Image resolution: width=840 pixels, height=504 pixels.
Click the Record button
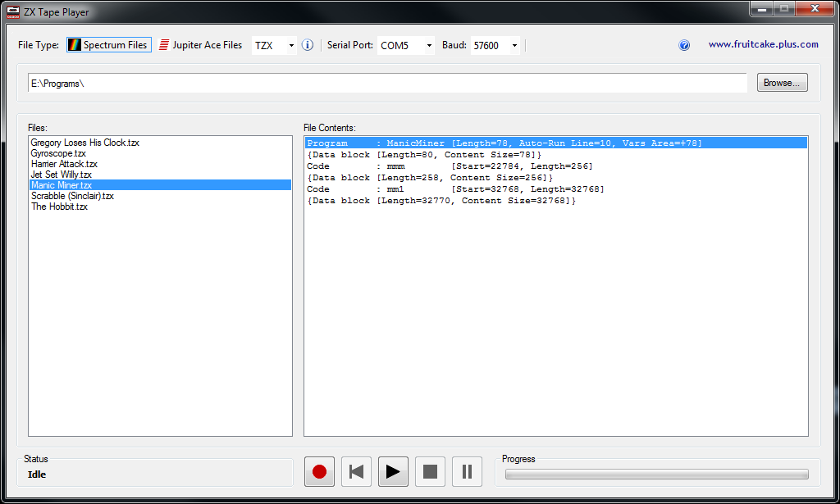[319, 471]
